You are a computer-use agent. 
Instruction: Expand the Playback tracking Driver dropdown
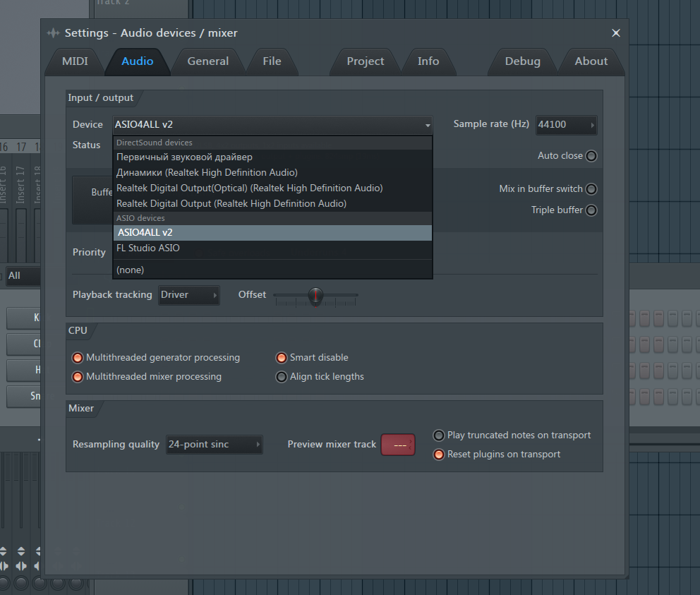[188, 295]
